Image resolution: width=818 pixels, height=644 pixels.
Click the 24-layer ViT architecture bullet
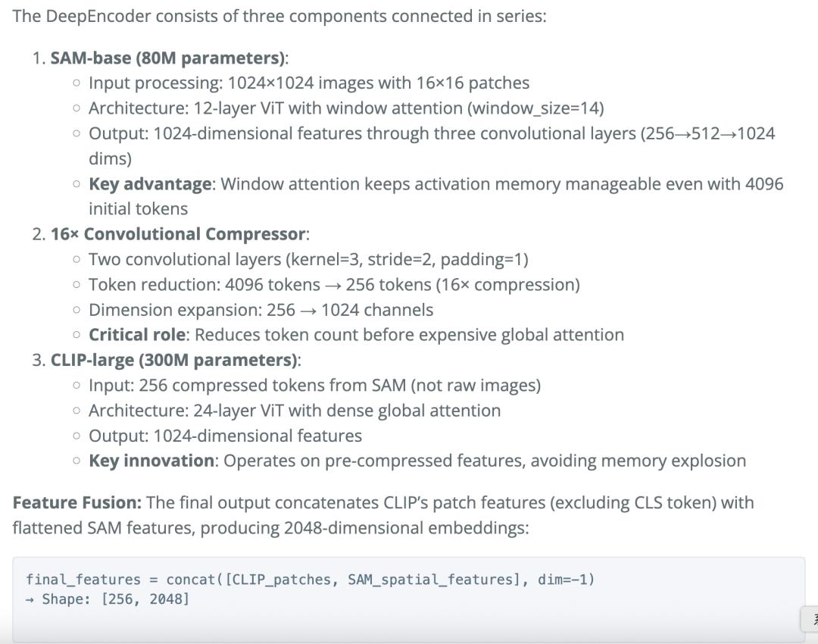[294, 411]
